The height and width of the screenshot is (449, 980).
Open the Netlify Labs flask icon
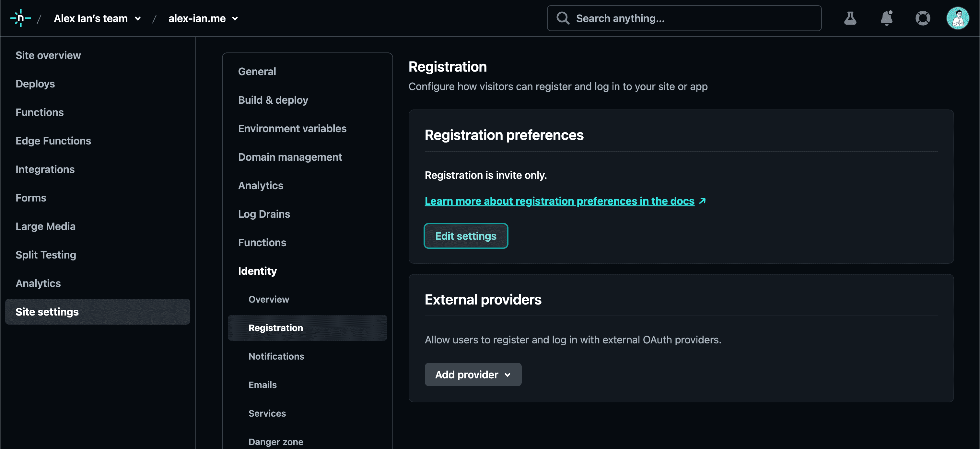tap(850, 18)
